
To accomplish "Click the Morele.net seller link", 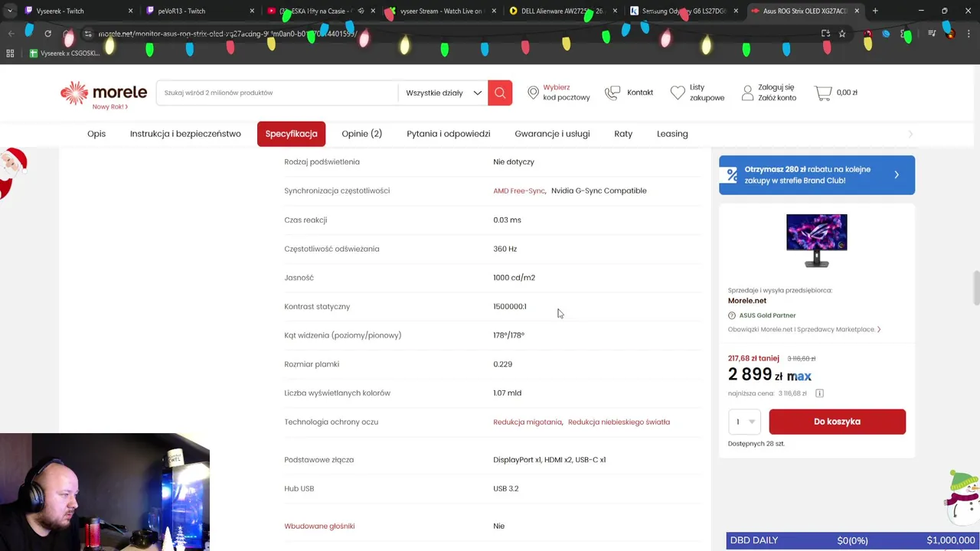I will pyautogui.click(x=747, y=301).
